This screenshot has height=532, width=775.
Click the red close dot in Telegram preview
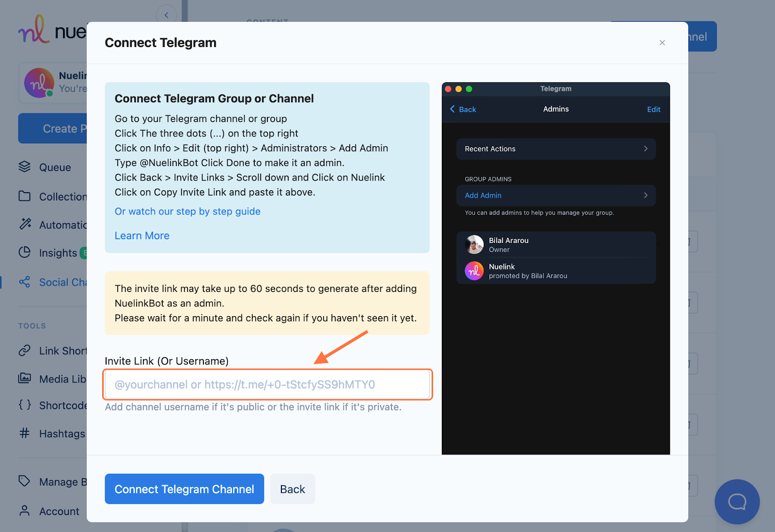click(448, 89)
